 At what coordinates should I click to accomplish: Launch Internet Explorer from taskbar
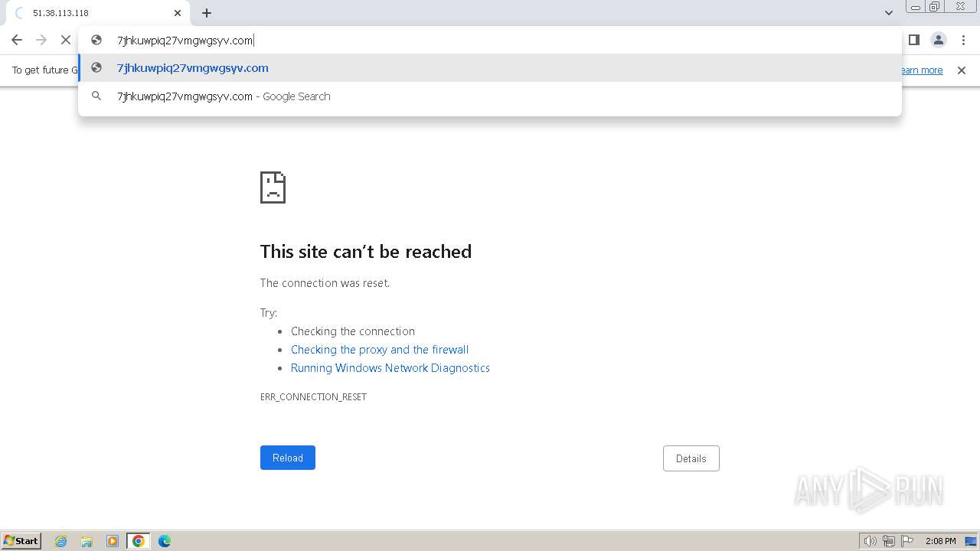(61, 541)
